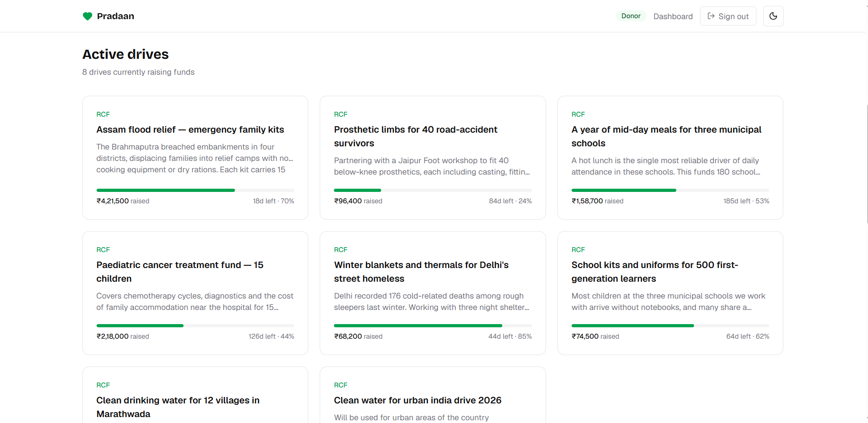Click 'Will be used for urban areas' description
This screenshot has height=423, width=868.
click(411, 418)
